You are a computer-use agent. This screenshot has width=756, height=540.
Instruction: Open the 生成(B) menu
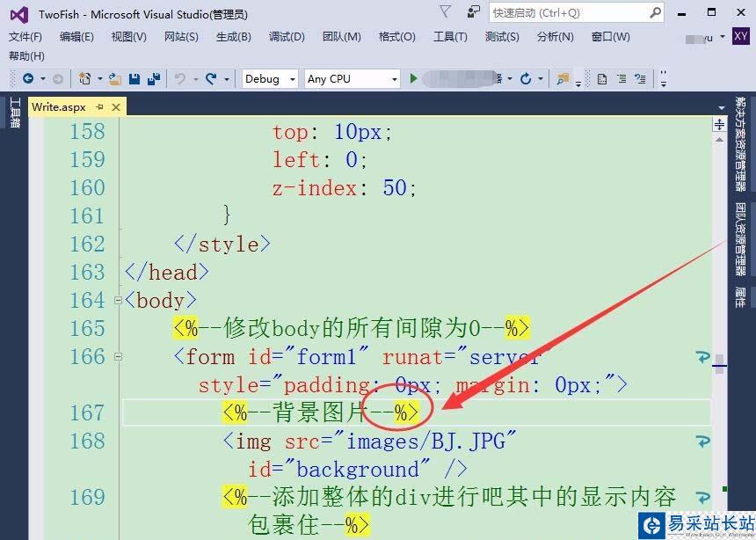234,37
